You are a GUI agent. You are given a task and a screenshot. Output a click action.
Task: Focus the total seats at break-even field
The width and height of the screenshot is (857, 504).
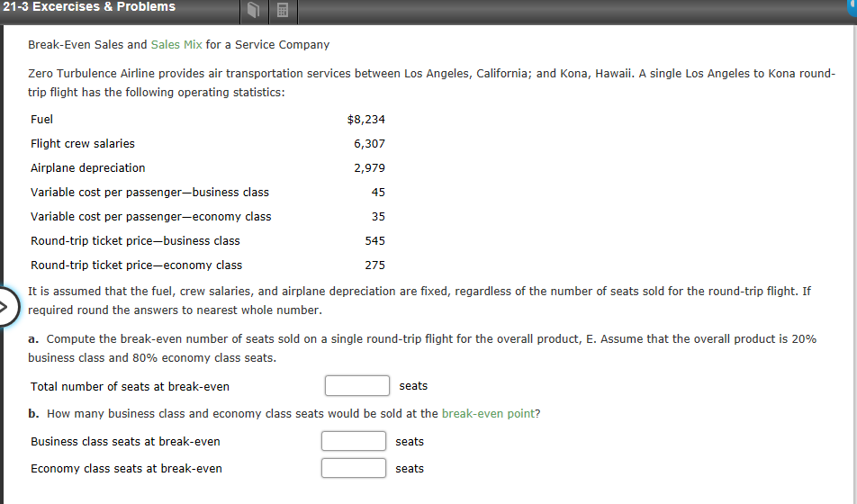[356, 385]
